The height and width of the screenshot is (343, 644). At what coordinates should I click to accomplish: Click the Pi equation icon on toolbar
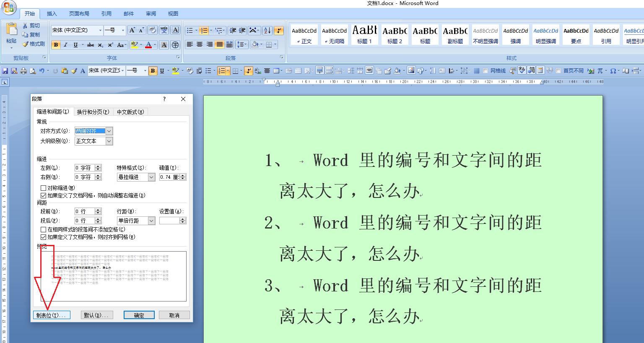(x=600, y=71)
